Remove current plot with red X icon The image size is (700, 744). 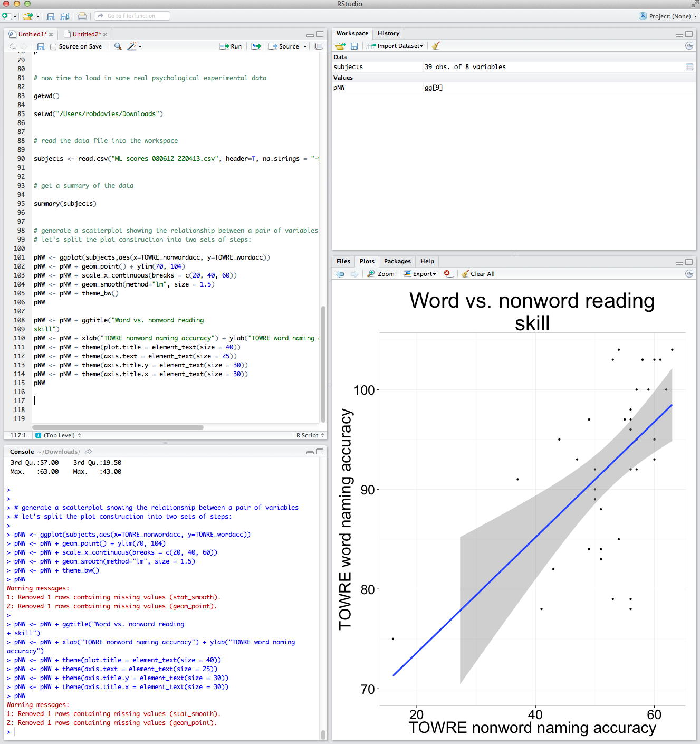447,274
